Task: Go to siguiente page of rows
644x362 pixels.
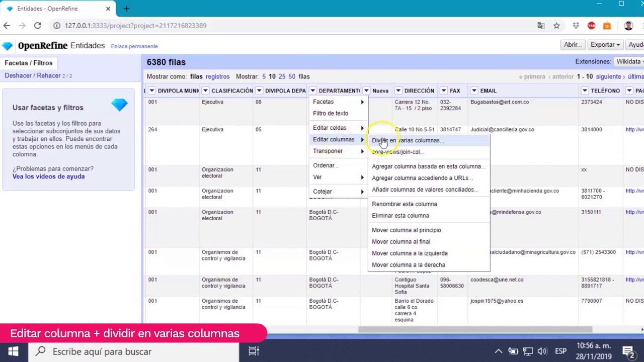Action: tap(611, 76)
